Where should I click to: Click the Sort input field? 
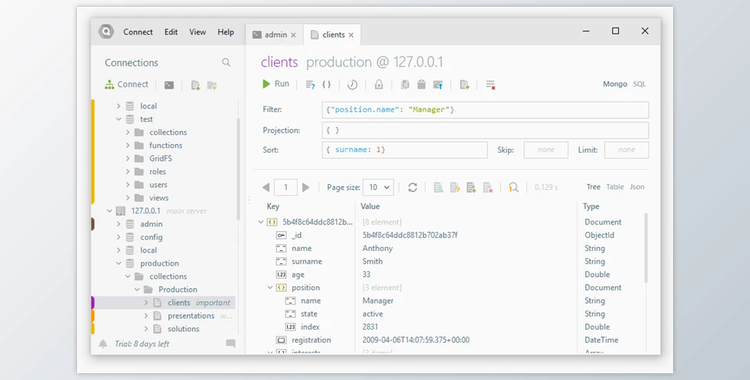pos(405,150)
